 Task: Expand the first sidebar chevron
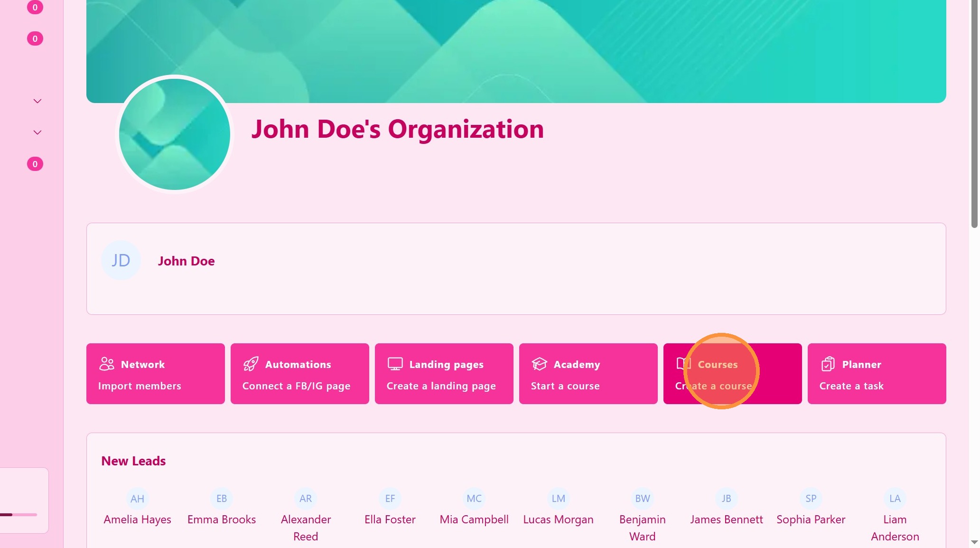(x=37, y=101)
